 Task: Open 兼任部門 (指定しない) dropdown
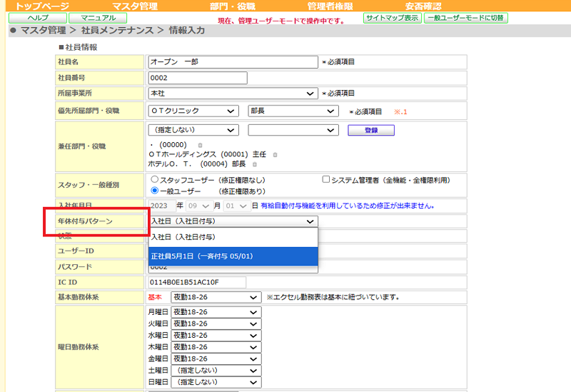pyautogui.click(x=193, y=130)
